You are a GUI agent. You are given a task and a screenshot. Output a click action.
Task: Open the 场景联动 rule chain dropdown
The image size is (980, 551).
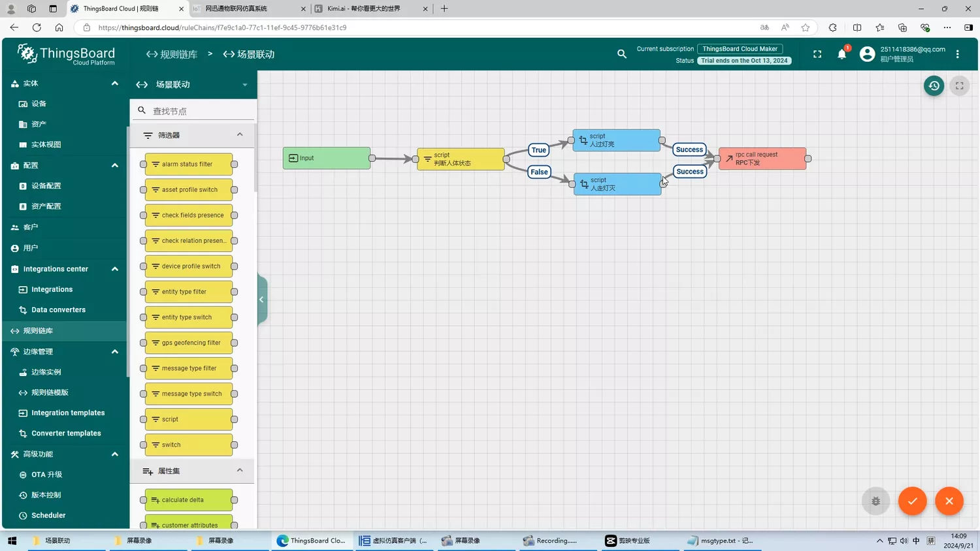pos(245,85)
